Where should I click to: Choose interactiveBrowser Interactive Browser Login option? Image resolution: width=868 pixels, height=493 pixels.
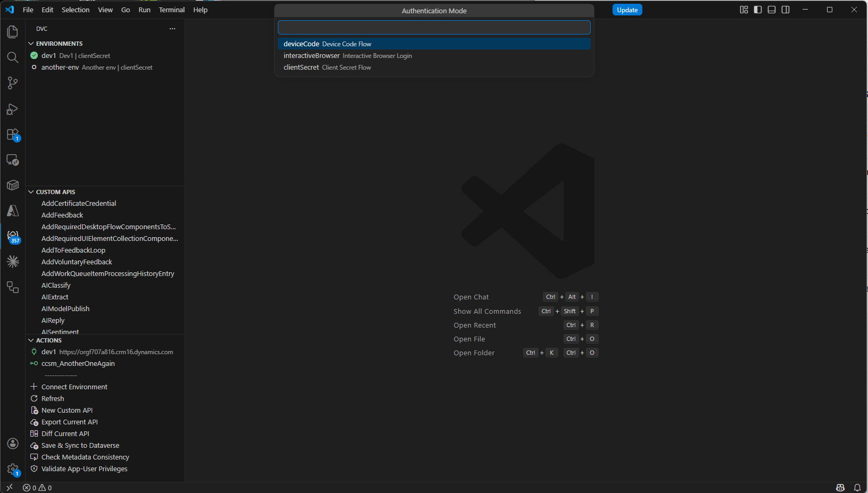(x=434, y=56)
